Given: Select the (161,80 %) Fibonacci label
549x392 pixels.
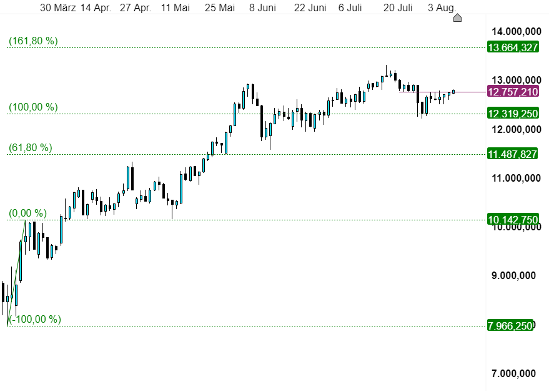Looking at the screenshot, I should click(x=33, y=41).
